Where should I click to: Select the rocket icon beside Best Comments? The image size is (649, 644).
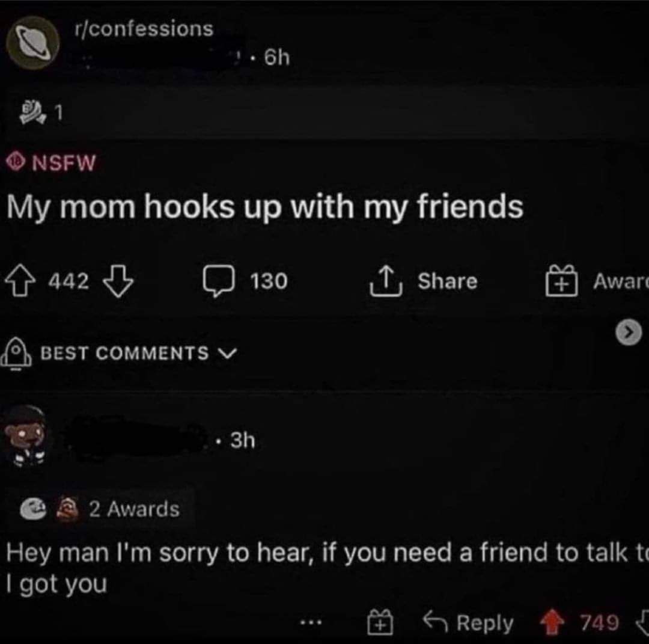pyautogui.click(x=16, y=354)
